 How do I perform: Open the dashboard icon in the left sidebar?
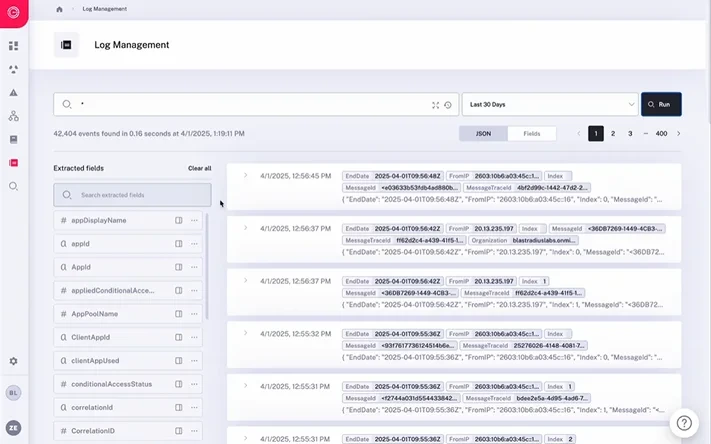click(x=14, y=46)
